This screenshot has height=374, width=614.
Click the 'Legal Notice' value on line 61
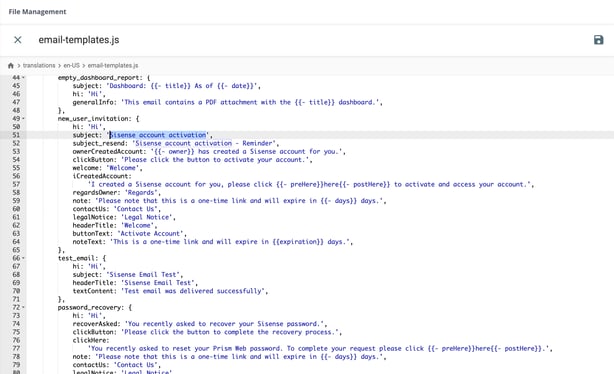pyautogui.click(x=146, y=217)
